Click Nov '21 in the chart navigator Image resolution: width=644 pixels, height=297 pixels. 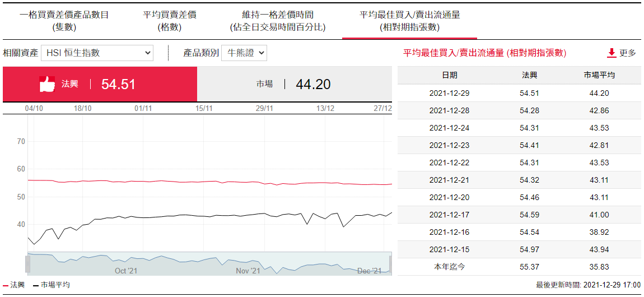click(248, 271)
